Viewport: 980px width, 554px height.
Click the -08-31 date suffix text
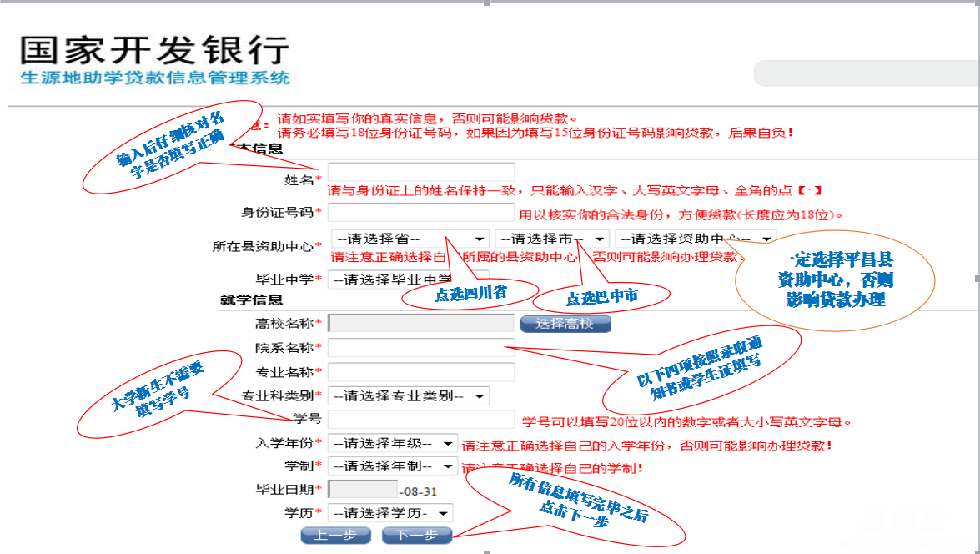(418, 491)
